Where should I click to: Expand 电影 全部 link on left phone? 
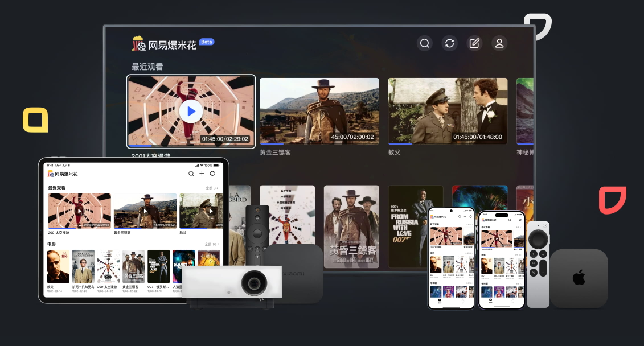pyautogui.click(x=469, y=253)
